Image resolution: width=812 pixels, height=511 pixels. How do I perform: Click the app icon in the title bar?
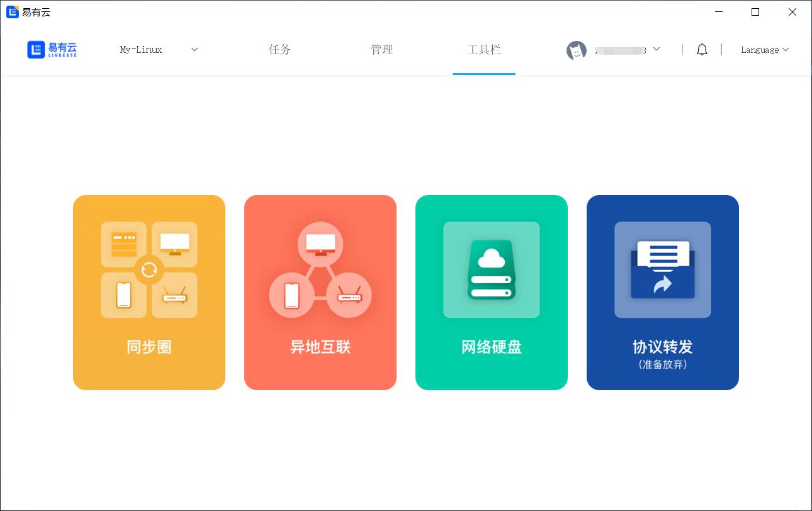pos(13,12)
